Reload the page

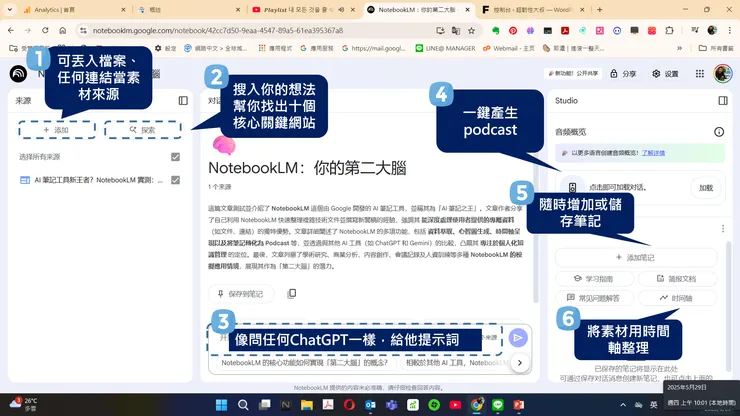point(45,30)
